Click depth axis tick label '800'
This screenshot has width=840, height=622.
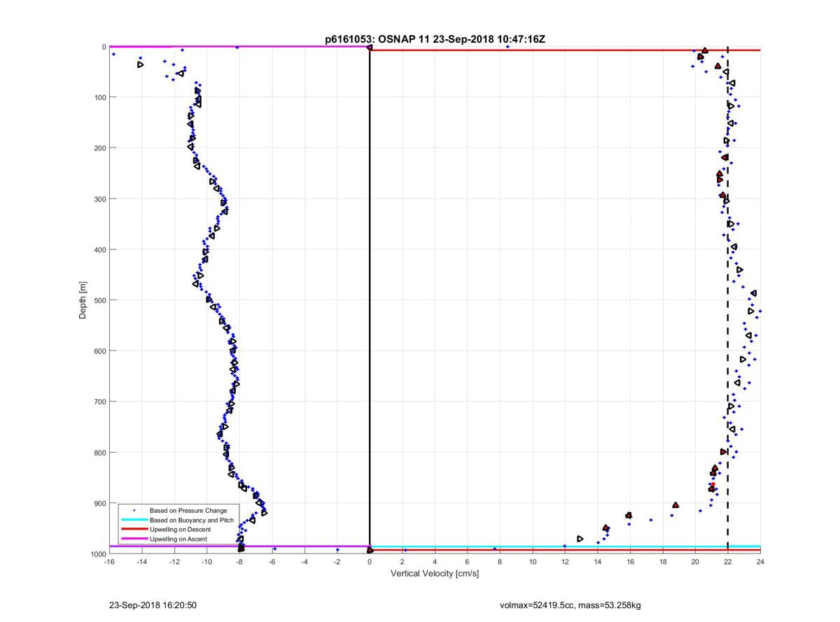[x=99, y=453]
